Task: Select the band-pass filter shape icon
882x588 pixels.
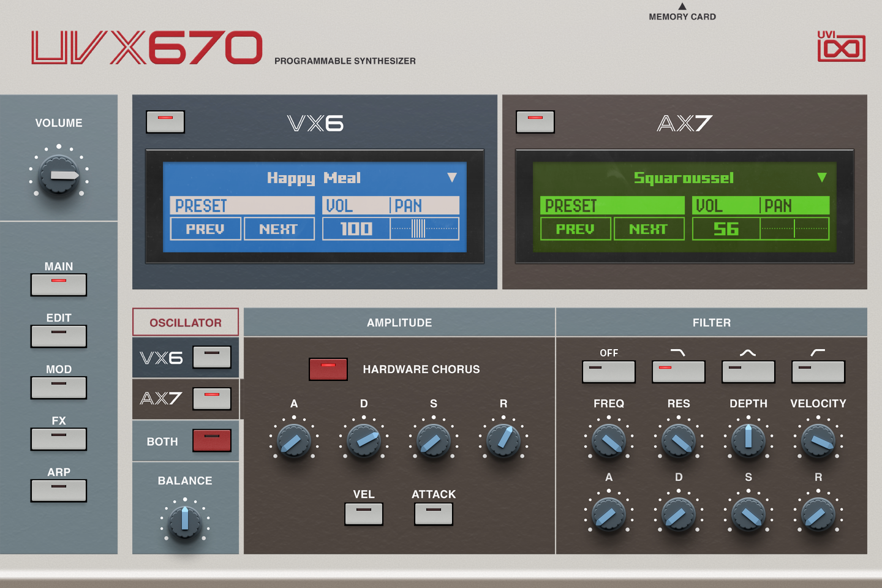Action: (x=748, y=371)
